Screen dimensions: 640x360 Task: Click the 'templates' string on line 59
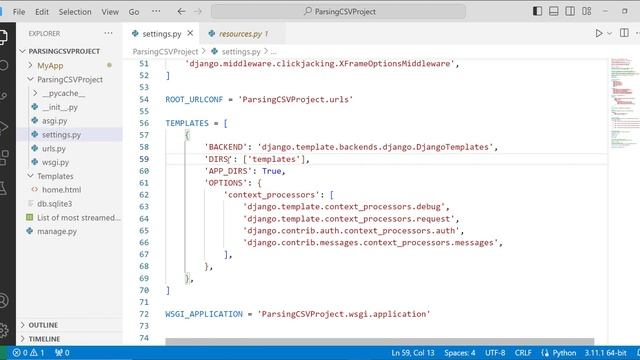click(274, 159)
